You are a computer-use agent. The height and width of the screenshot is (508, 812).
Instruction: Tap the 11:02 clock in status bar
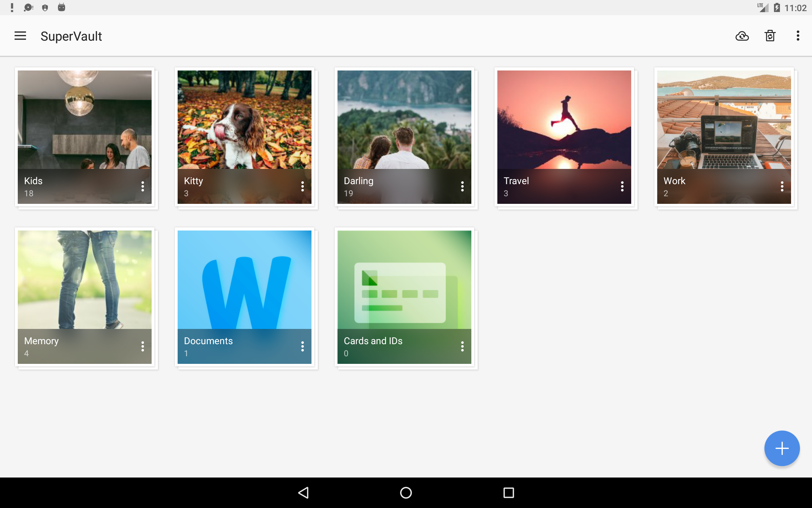(x=795, y=8)
